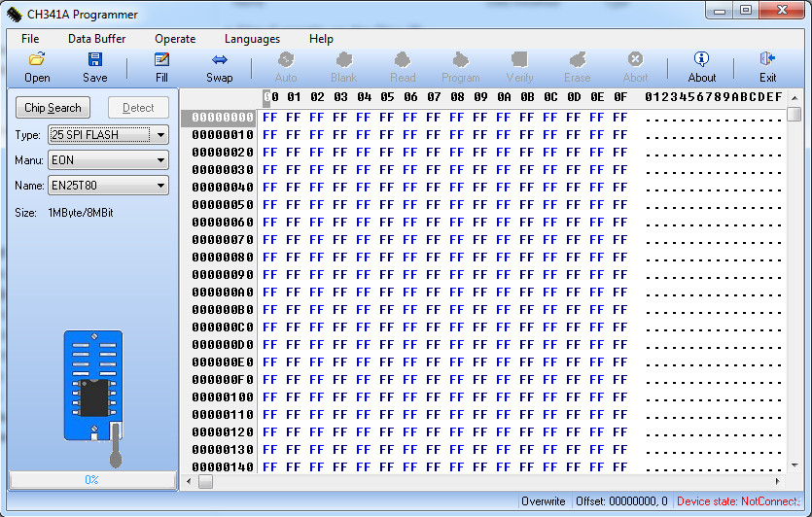Expand the Type dropdown (25 SPI FLASH)
812x517 pixels.
pyautogui.click(x=161, y=135)
